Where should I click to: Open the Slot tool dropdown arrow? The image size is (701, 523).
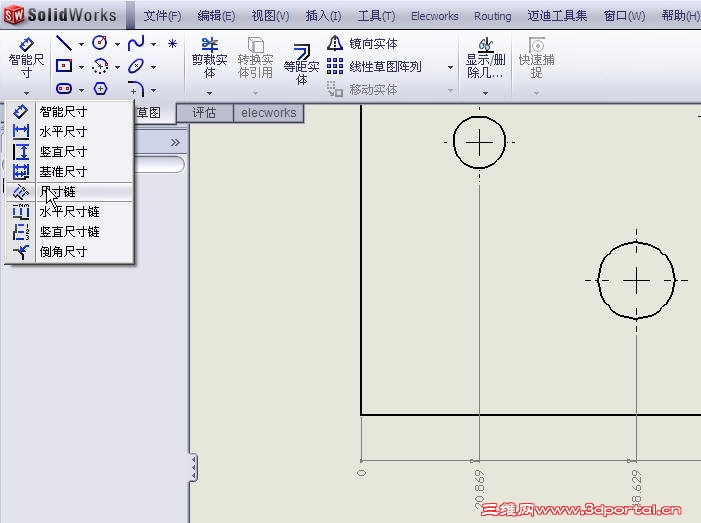(81, 90)
